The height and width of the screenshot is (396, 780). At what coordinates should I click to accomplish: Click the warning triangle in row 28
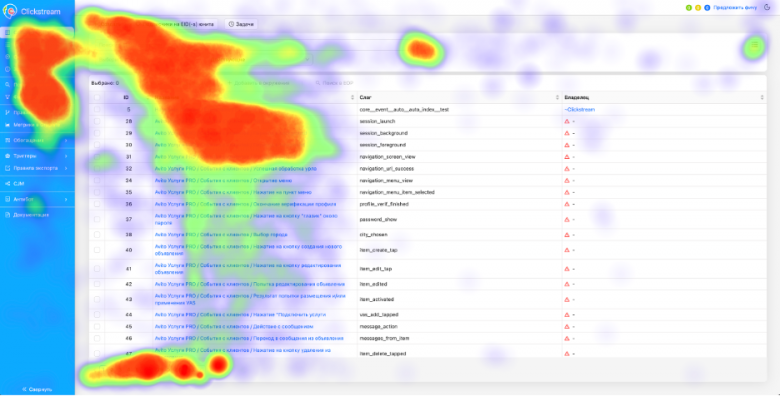click(567, 121)
